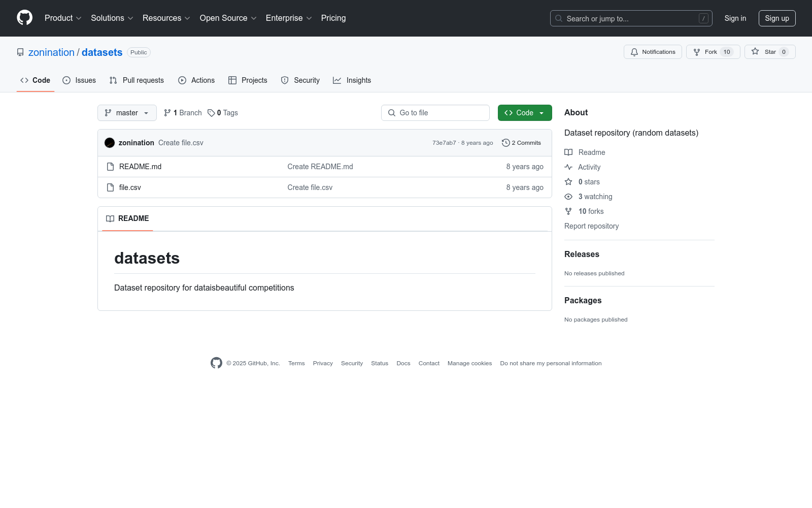This screenshot has width=812, height=508.
Task: Click Do not share my personal information
Action: point(551,363)
